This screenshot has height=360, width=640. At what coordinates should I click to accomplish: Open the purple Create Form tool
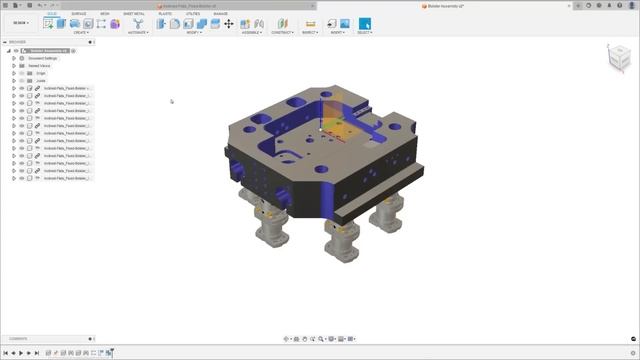pyautogui.click(x=115, y=24)
